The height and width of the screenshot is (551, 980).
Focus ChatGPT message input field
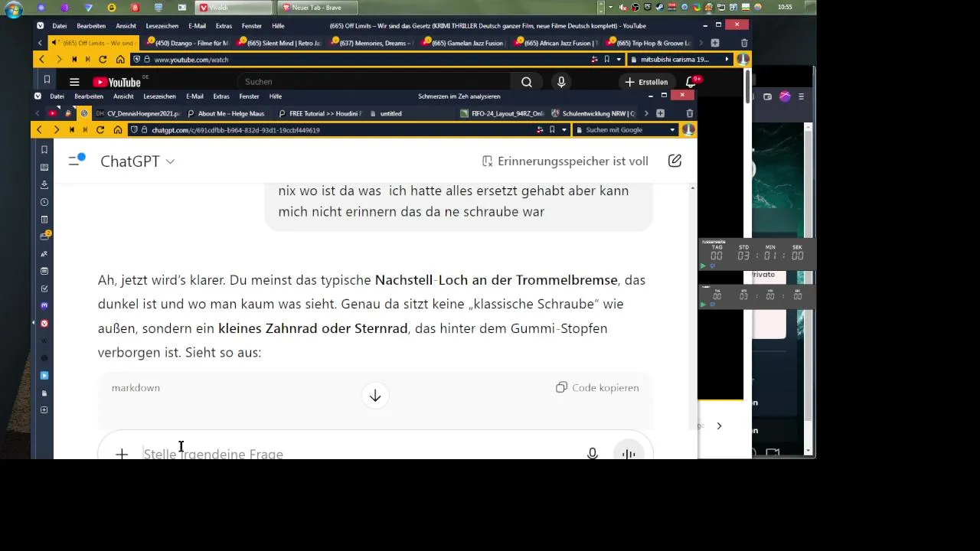point(360,454)
